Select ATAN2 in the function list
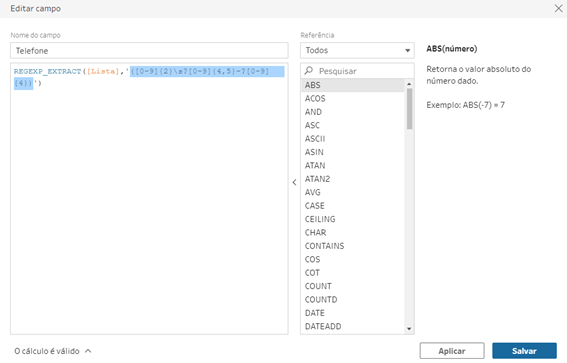 pos(353,179)
